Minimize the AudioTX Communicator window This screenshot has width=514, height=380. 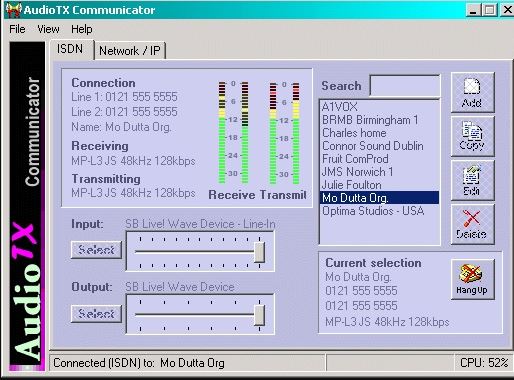473,10
